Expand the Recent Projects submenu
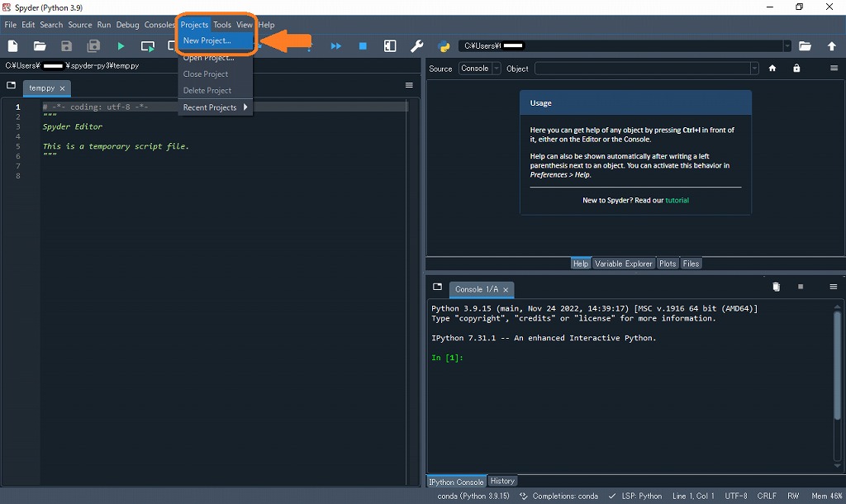This screenshot has width=846, height=504. pyautogui.click(x=216, y=107)
